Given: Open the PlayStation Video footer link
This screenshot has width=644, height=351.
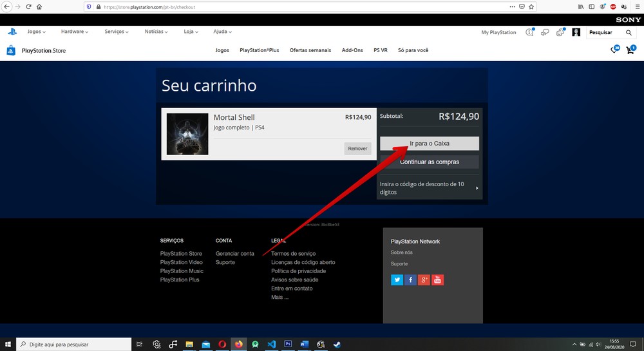Looking at the screenshot, I should tap(181, 262).
